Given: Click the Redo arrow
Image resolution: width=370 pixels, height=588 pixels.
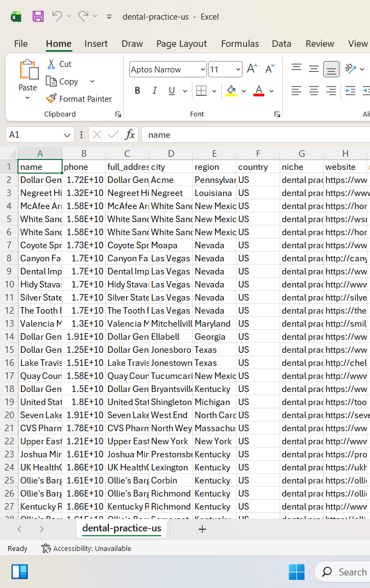Looking at the screenshot, I should [83, 16].
